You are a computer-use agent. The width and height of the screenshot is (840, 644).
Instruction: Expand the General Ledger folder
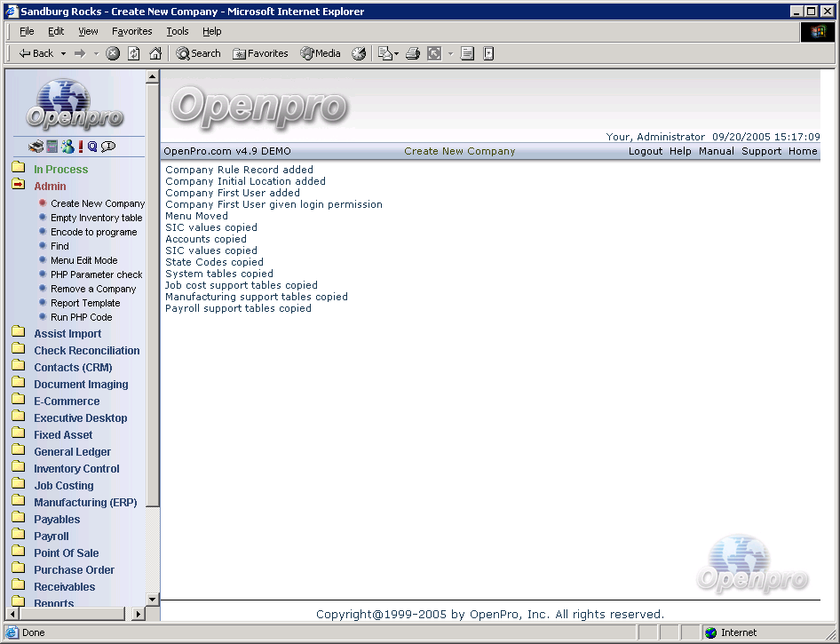coord(72,452)
